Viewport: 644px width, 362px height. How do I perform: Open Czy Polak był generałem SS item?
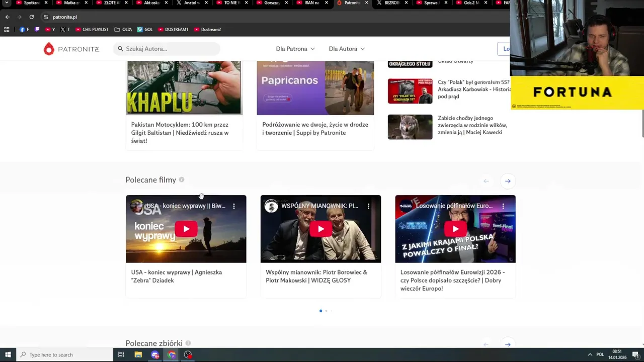click(474, 89)
